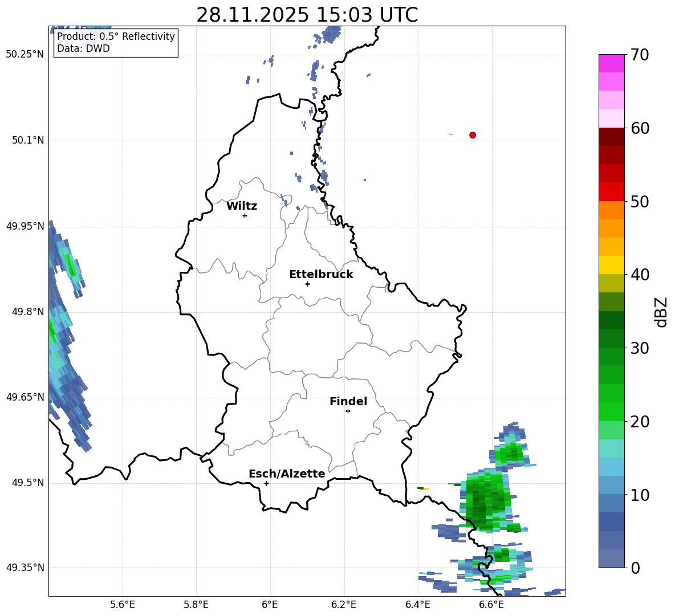675x616 pixels.
Task: Click the 49.65°N latitude label
Action: [25, 397]
